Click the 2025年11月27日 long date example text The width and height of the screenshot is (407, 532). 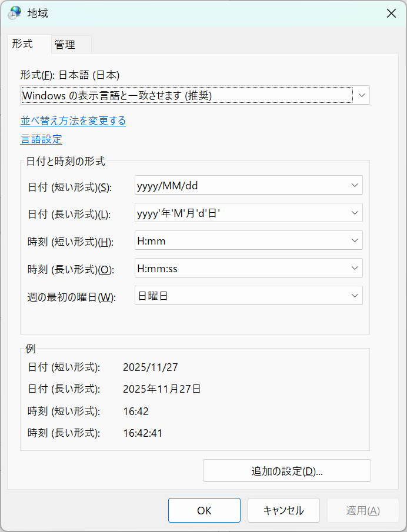[162, 389]
